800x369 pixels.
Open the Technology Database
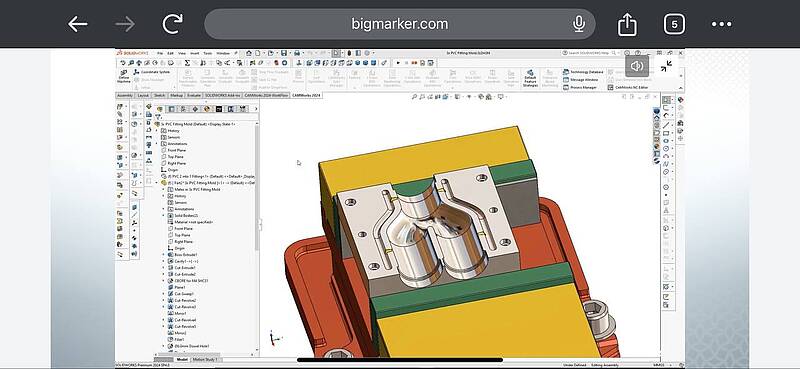[583, 72]
